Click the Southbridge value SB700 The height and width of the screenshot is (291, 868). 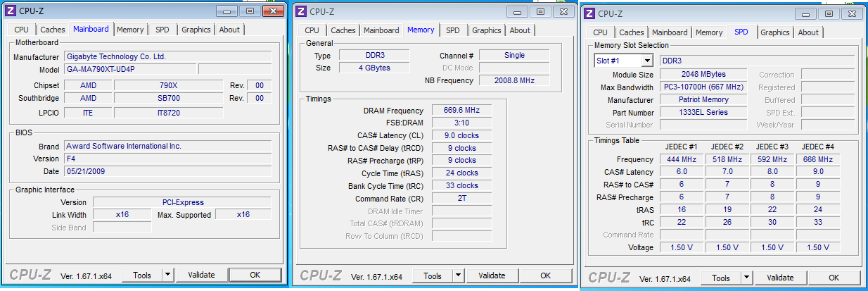[169, 98]
